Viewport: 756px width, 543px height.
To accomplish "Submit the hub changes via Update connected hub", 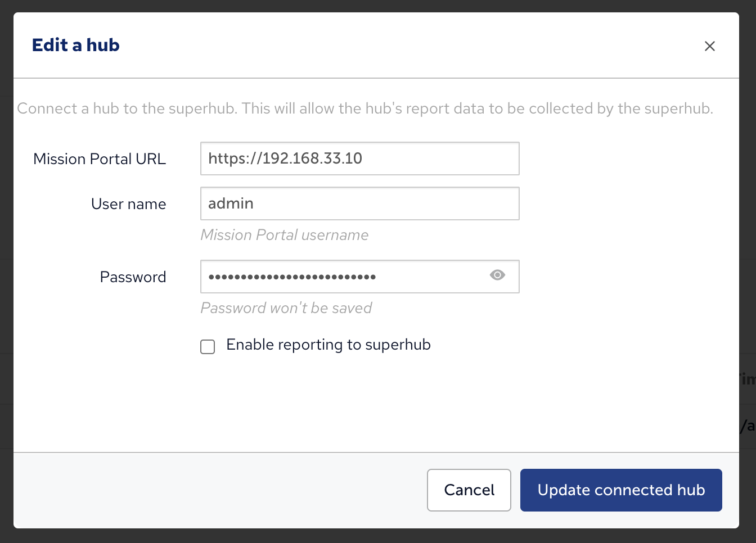I will pyautogui.click(x=620, y=490).
